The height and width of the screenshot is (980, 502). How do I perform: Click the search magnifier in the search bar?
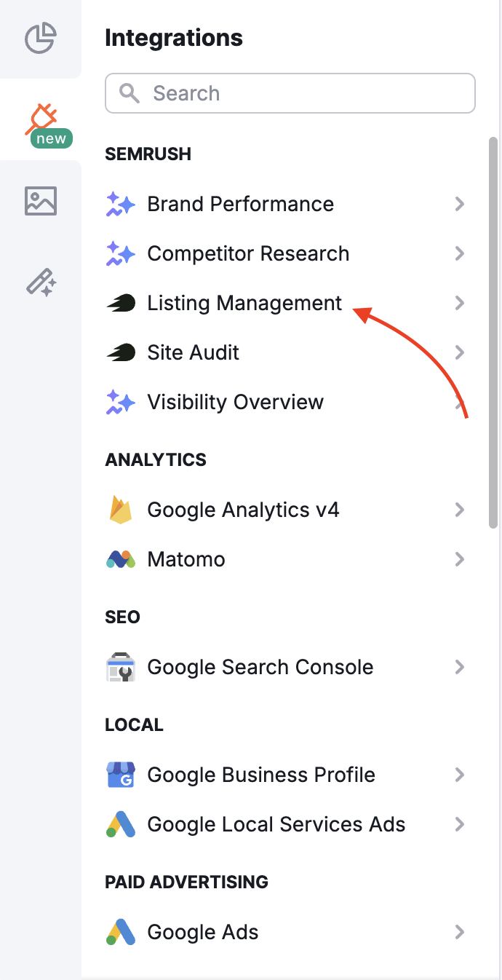click(130, 93)
